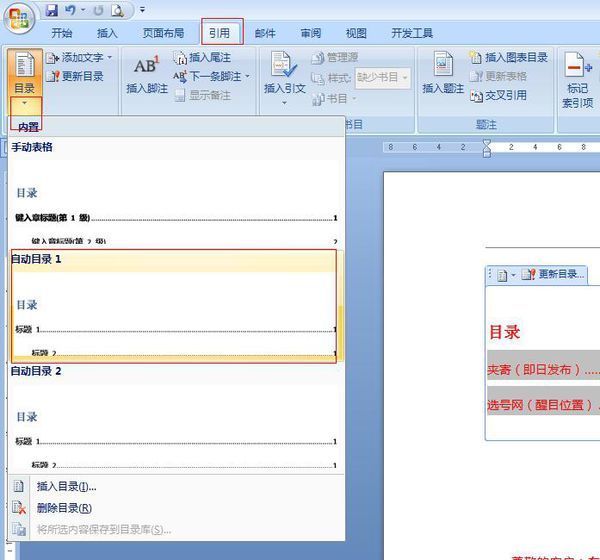
Task: Click 更新目录... above the document TOC
Action: pyautogui.click(x=553, y=274)
